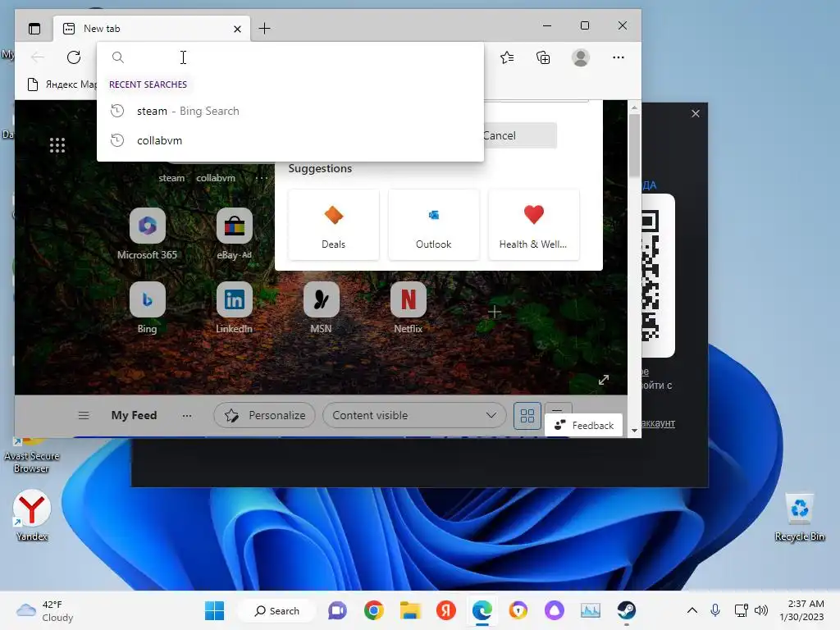
Task: Select recent search 'collabvm'
Action: pyautogui.click(x=290, y=140)
